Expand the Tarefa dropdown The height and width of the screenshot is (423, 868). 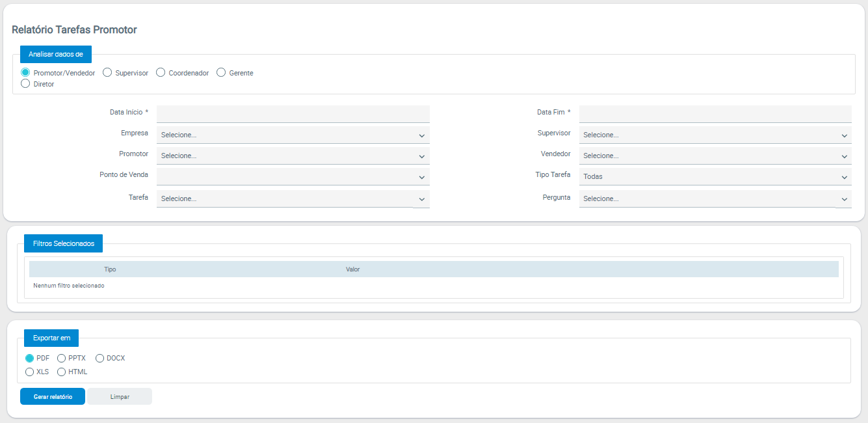tap(293, 198)
